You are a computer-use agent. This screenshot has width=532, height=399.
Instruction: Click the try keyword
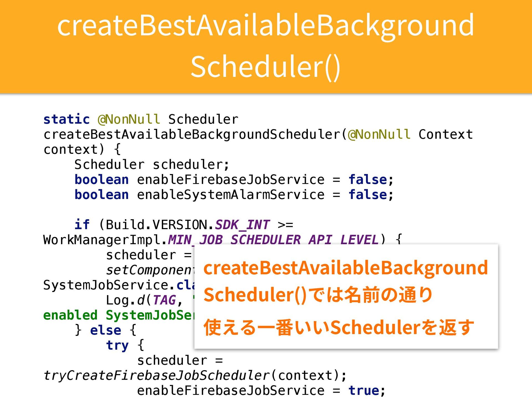[x=117, y=345]
